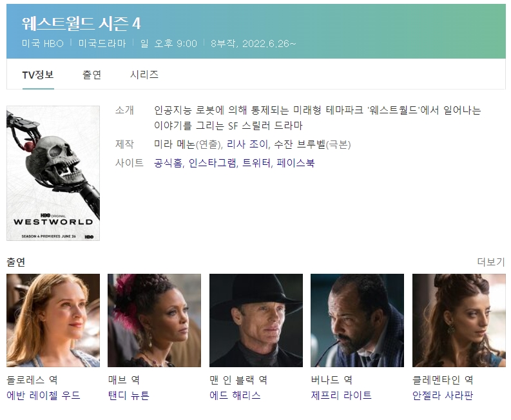Click the Westworld season 4 poster image
The image size is (511, 420).
pyautogui.click(x=53, y=173)
